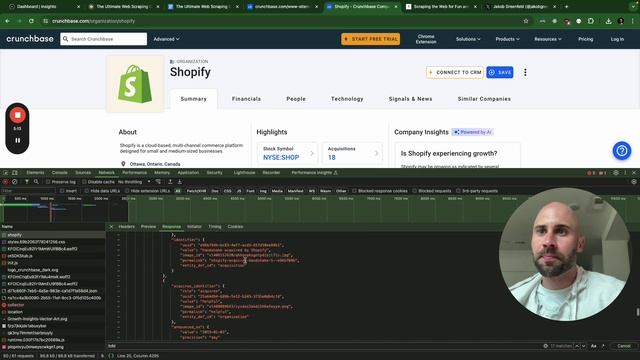Screen dimensions: 640x360
Task: Bookmark this page with the star icon
Action: pyautogui.click(x=526, y=21)
